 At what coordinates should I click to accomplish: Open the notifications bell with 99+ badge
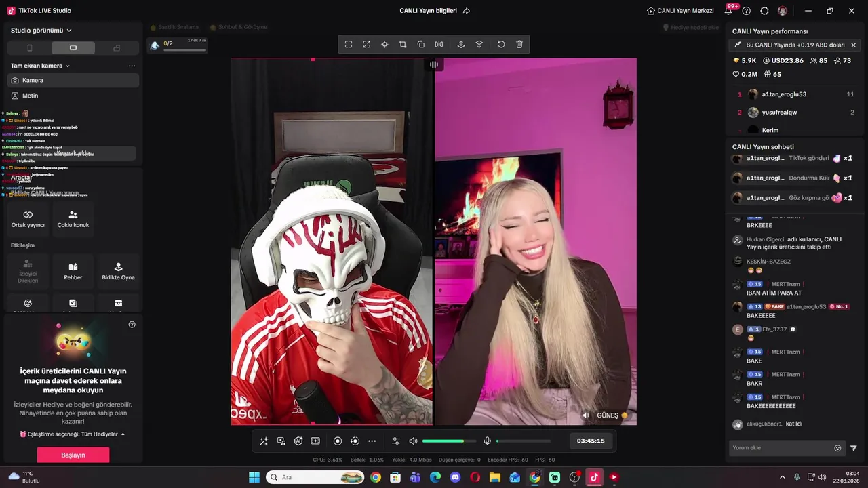(x=730, y=11)
